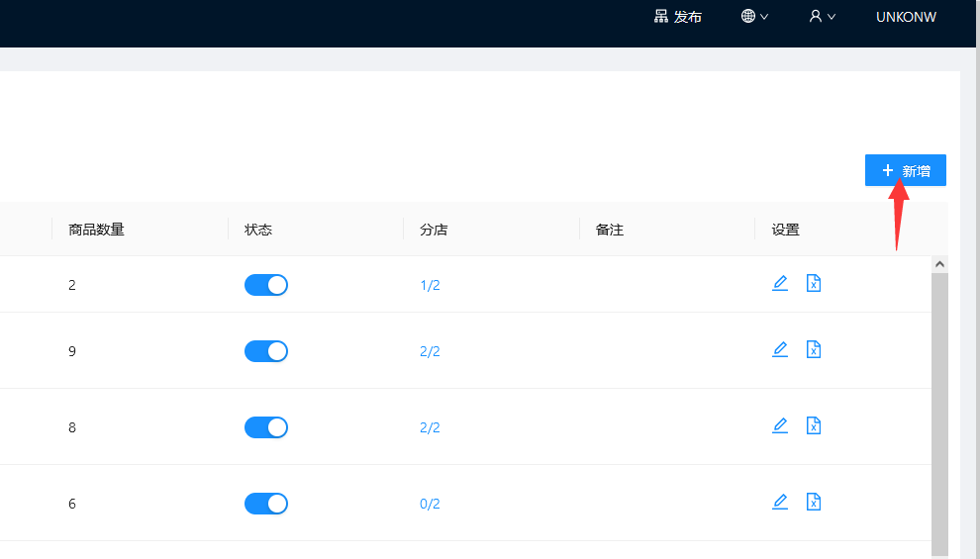The width and height of the screenshot is (980, 559).
Task: Click Excel export icon in row with quantity 9
Action: (x=813, y=349)
